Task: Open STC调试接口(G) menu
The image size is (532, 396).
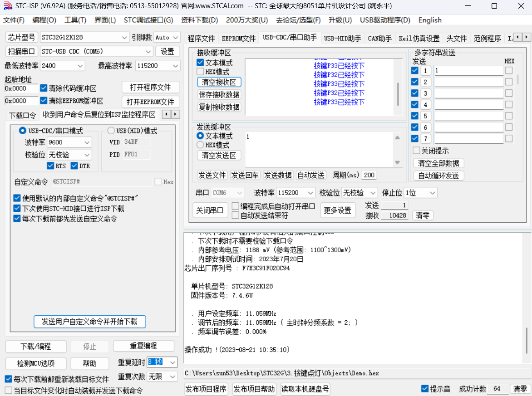Action: (148, 20)
